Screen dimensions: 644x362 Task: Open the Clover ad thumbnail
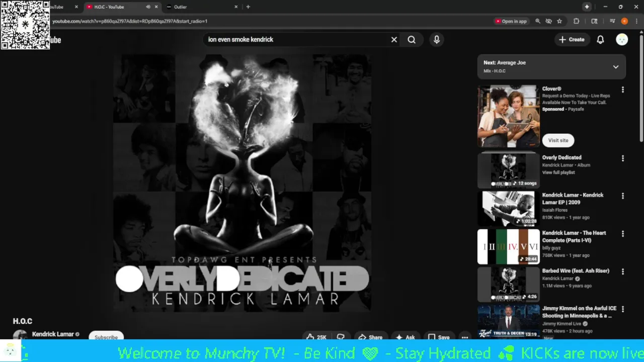coord(508,116)
